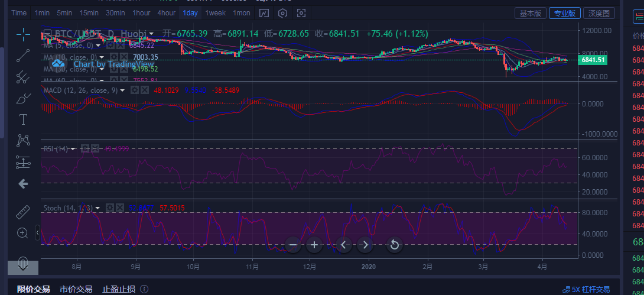Screen dimensions: 644x295
Task: Expand the MACD indicator dropdown arrow
Action: pyautogui.click(x=123, y=90)
